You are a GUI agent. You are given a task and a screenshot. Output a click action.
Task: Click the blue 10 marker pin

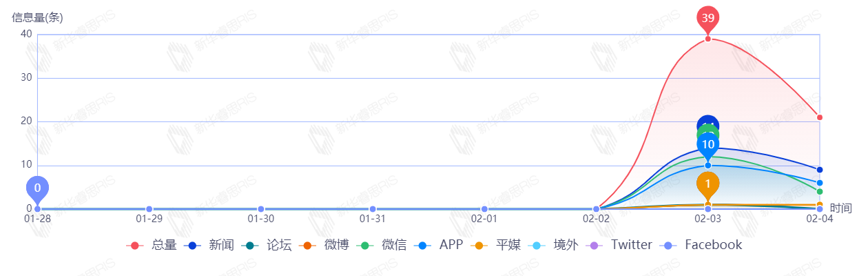[x=707, y=146]
